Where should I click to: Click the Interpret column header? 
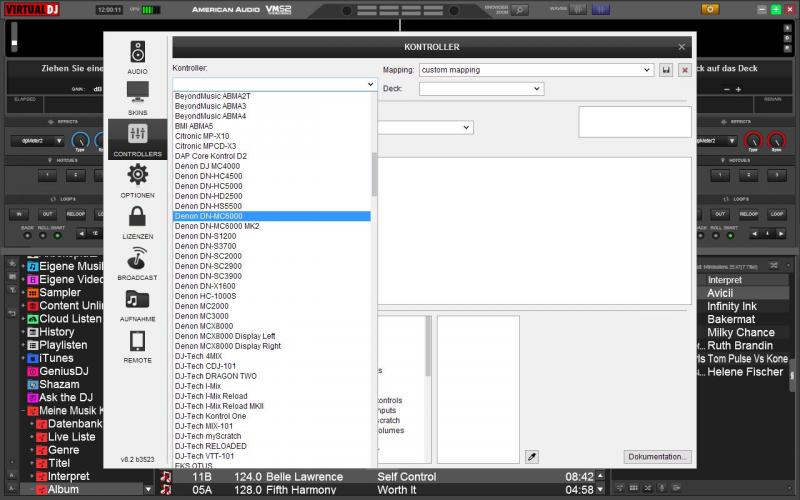[x=724, y=280]
